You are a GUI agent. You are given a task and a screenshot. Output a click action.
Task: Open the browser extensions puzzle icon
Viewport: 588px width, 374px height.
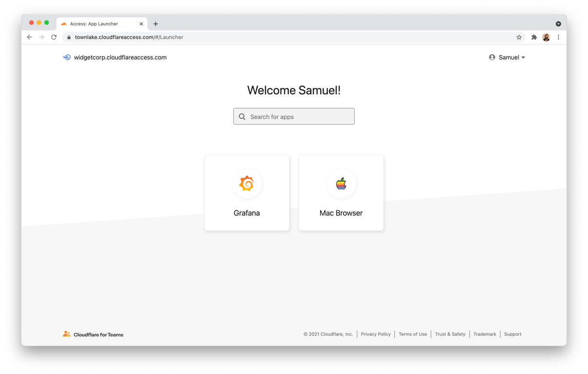coord(533,37)
